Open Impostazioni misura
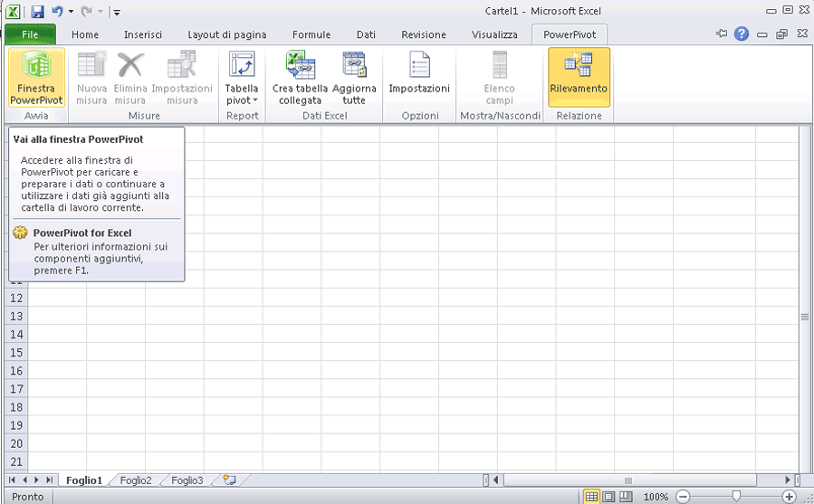814x504 pixels. [x=182, y=77]
